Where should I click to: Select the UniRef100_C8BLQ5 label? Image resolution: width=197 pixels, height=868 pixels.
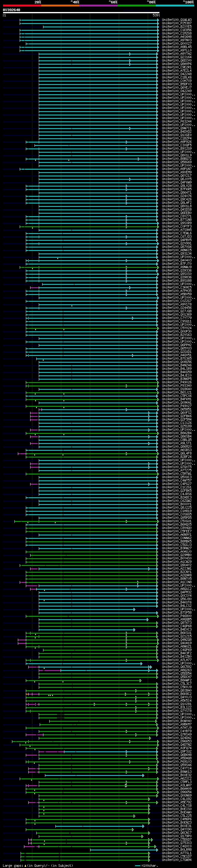pyautogui.click(x=177, y=440)
